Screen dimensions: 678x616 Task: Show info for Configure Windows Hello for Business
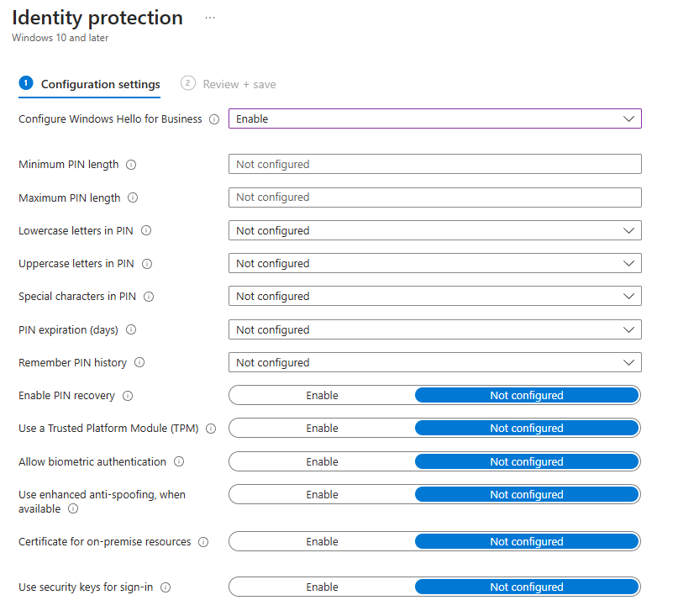(x=214, y=119)
